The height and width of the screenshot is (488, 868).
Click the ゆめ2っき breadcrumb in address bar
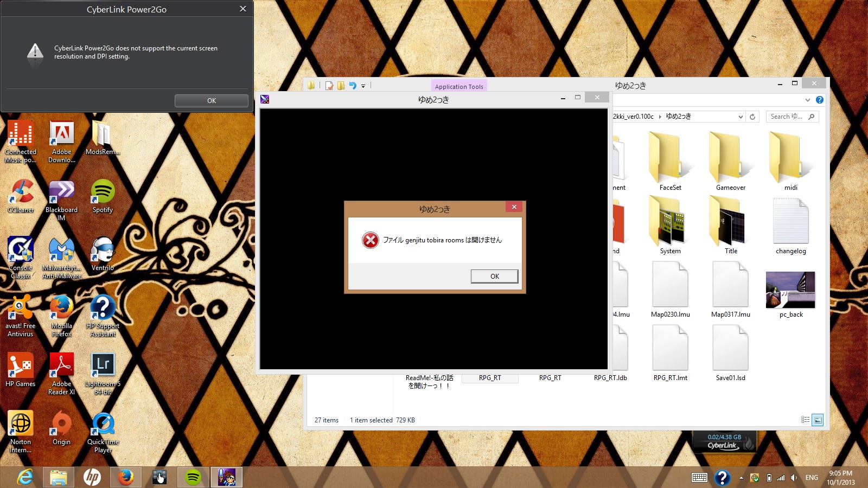click(679, 117)
